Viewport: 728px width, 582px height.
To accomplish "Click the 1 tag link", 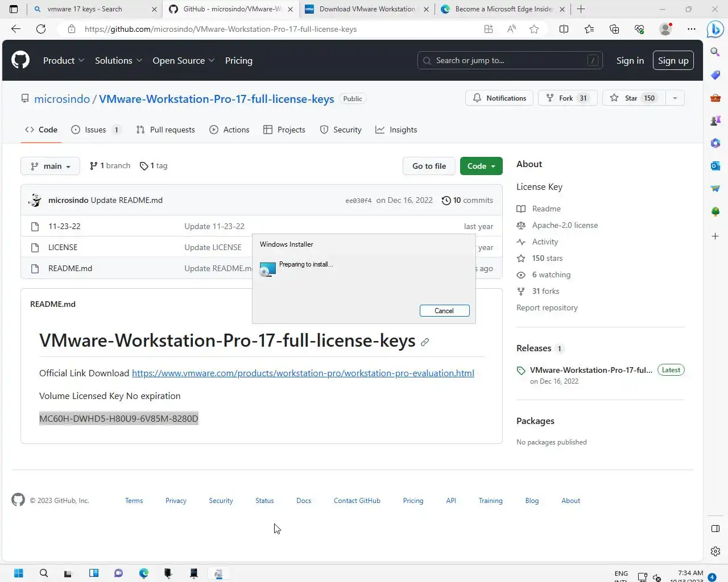I will coord(154,166).
